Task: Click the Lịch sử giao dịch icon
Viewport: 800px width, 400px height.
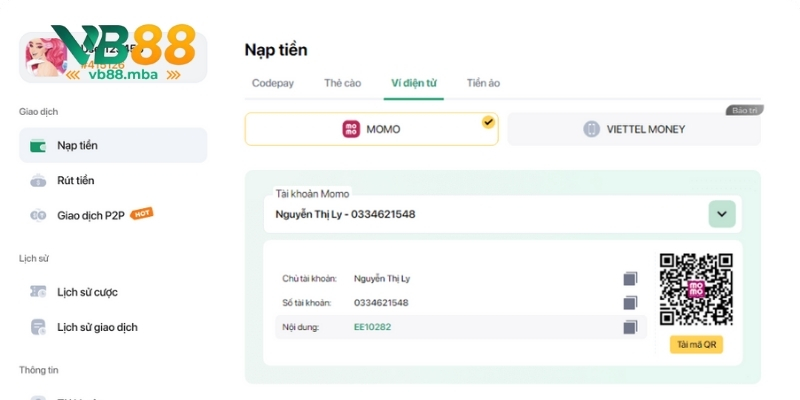Action: [38, 327]
